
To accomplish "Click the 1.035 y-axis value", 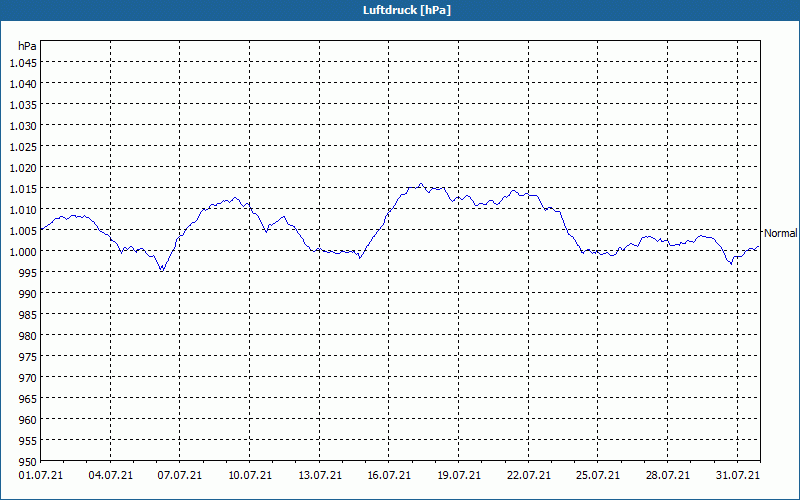I will (23, 105).
